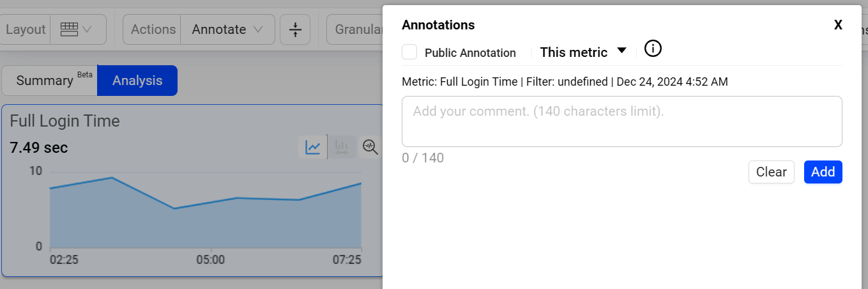
Task: Open the Granularity dropdown
Action: (355, 29)
